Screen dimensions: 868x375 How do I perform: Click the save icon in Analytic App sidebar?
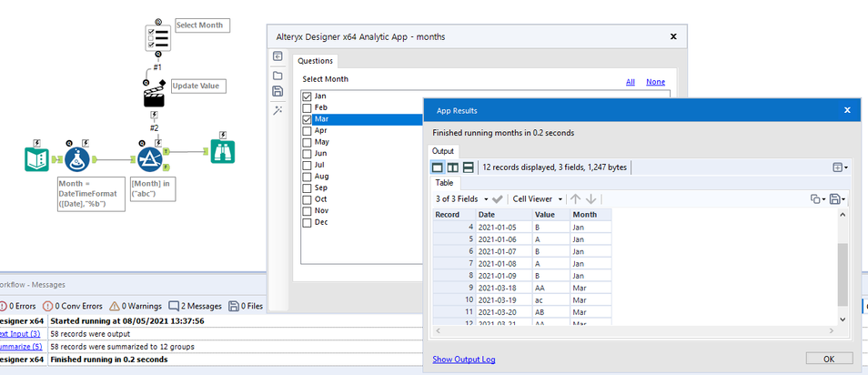(x=278, y=92)
